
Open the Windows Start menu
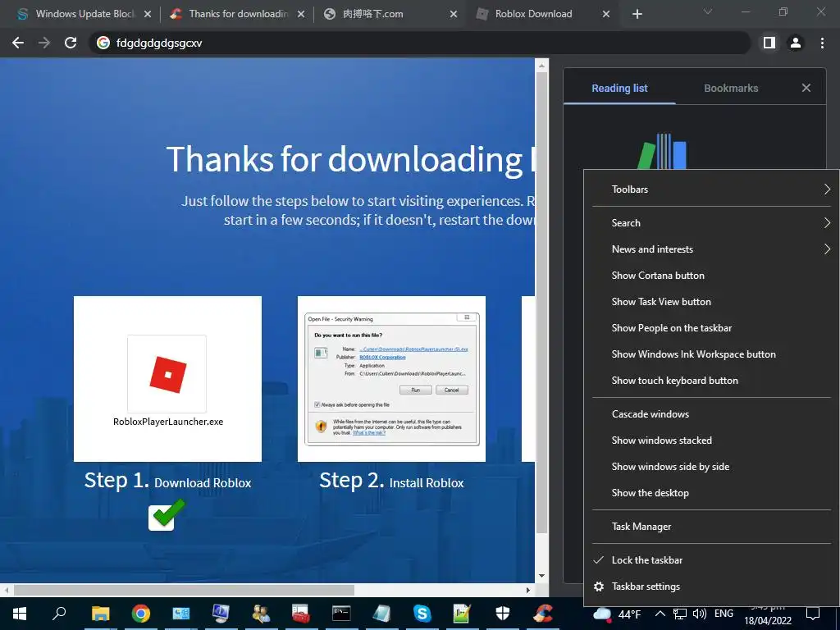20,614
